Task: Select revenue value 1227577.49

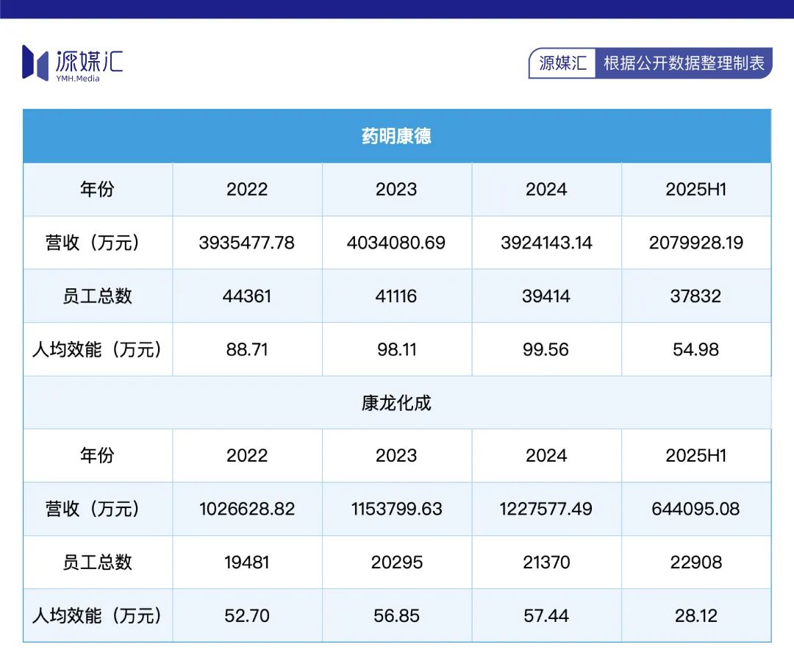Action: click(546, 509)
